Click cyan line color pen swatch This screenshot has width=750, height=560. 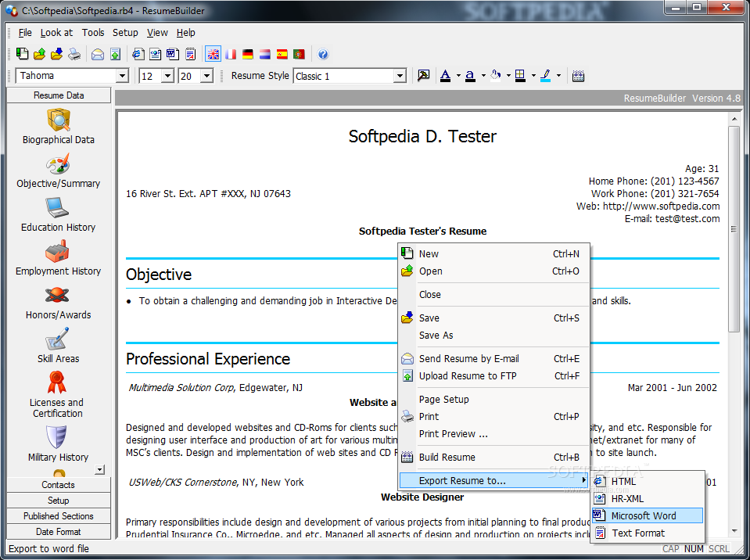click(x=546, y=76)
